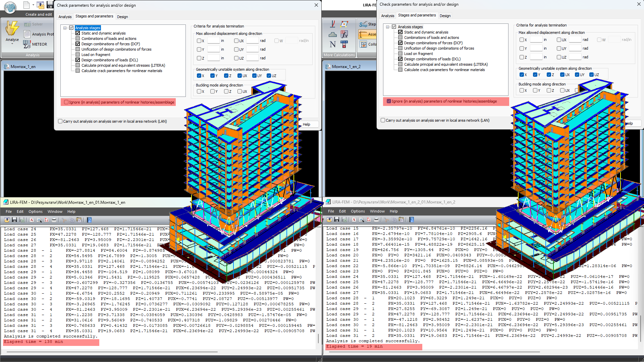
Task: Check 'Carry out analysis on server' in right dialog
Action: [x=383, y=120]
